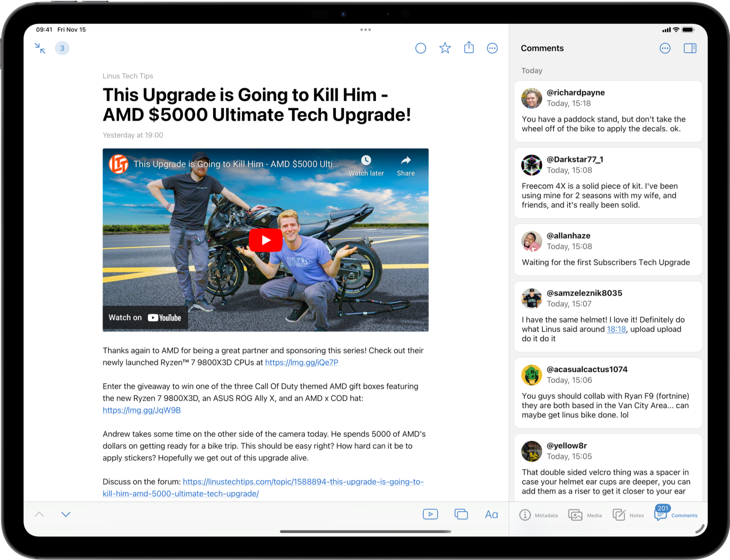Tap the battery indicator in status bar
Image resolution: width=730 pixels, height=560 pixels.
pyautogui.click(x=688, y=30)
